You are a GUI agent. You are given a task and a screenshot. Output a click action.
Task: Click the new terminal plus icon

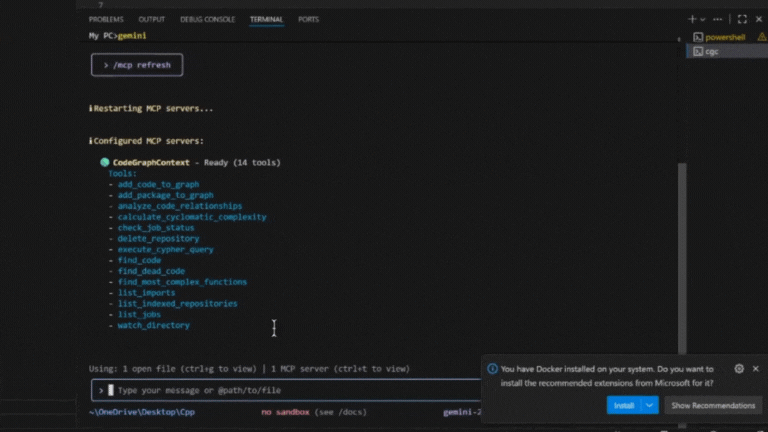pyautogui.click(x=692, y=19)
